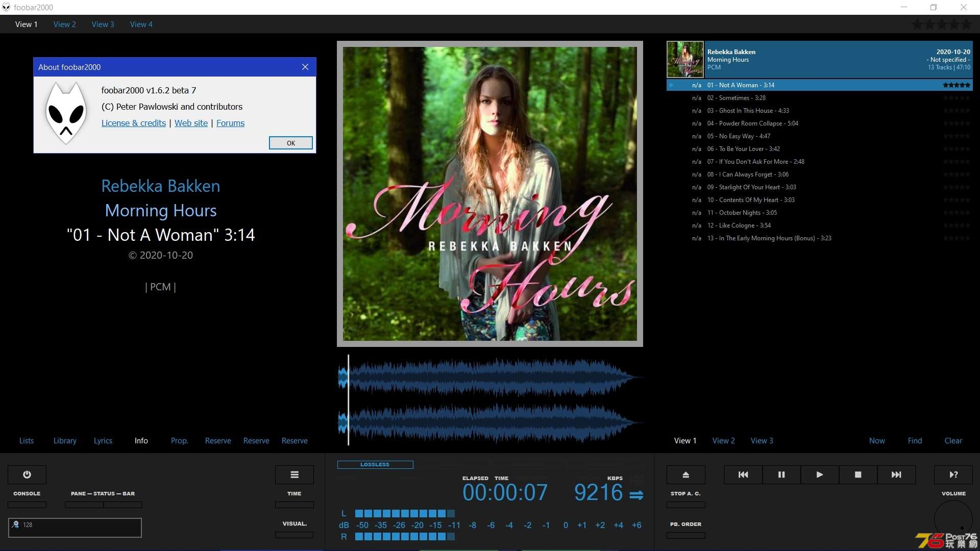Open the Lyrics panel tab
The width and height of the screenshot is (980, 551).
click(x=103, y=441)
